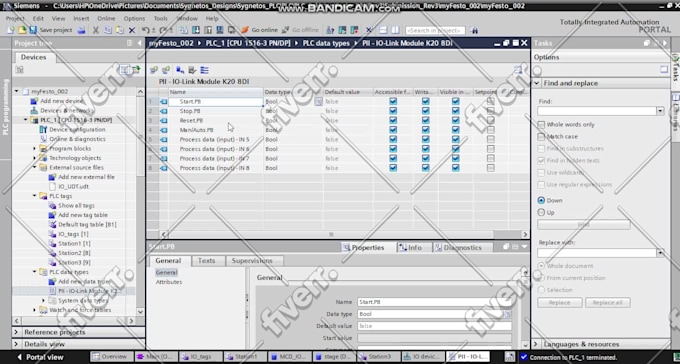Image resolution: width=680 pixels, height=364 pixels.
Task: Open the Options menu
Action: pyautogui.click(x=134, y=19)
